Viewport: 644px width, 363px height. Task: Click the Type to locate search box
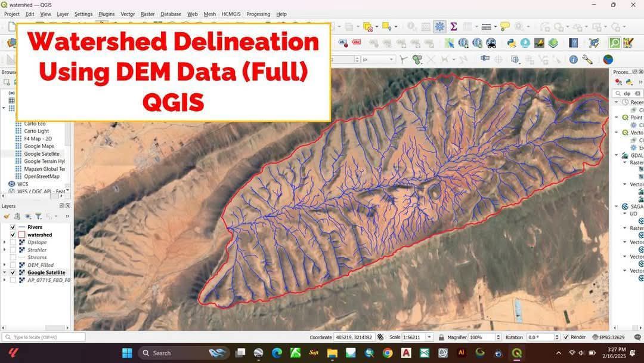coord(44,337)
